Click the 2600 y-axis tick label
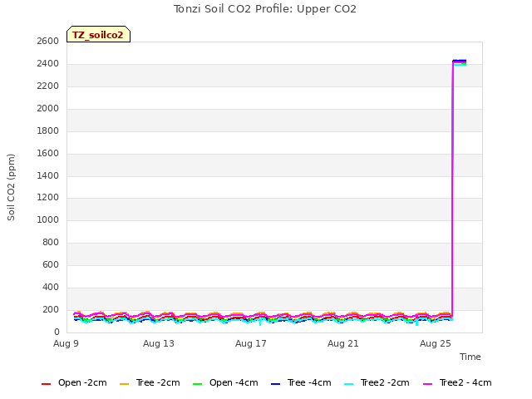The image size is (532, 399). coord(48,42)
